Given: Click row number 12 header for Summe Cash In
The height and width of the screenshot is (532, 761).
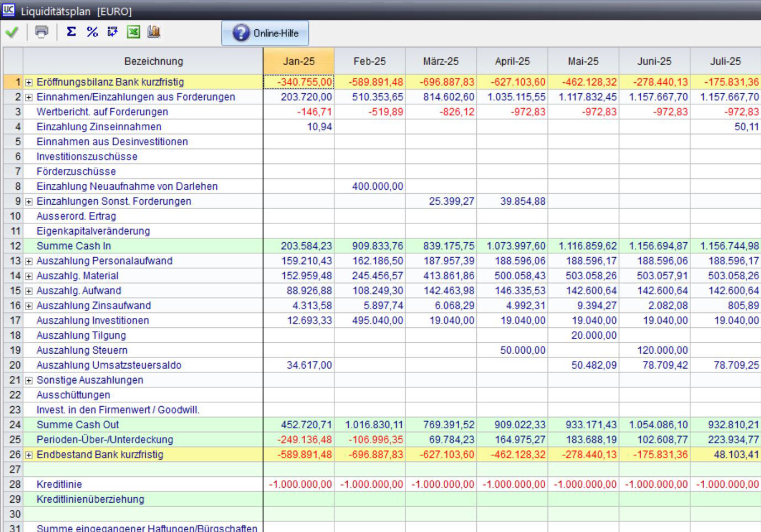Looking at the screenshot, I should (x=14, y=246).
